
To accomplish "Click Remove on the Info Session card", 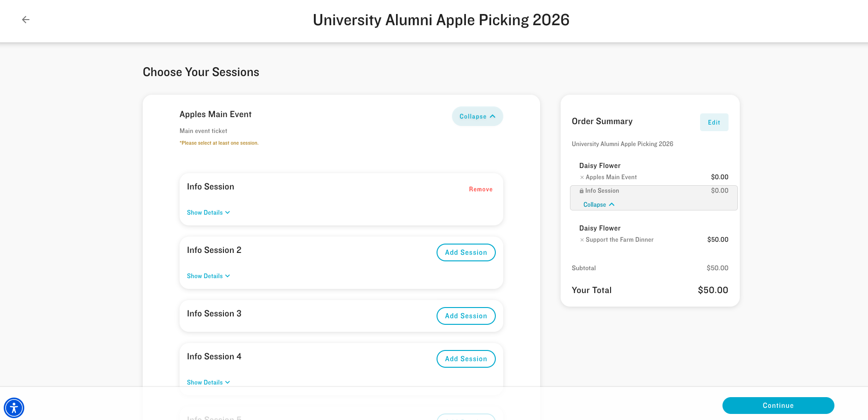I will pyautogui.click(x=480, y=189).
